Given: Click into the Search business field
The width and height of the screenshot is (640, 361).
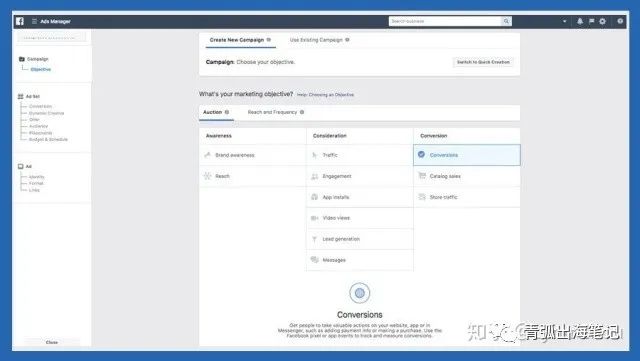Looking at the screenshot, I should click(445, 21).
